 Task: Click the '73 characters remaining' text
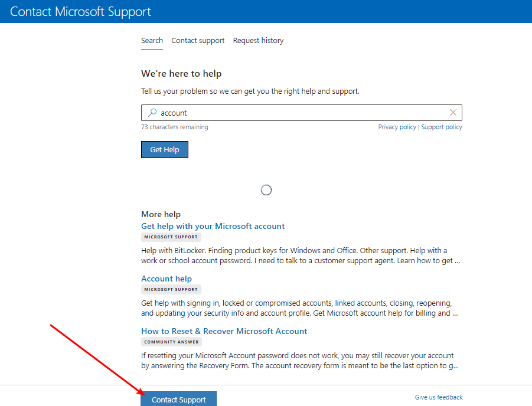[175, 127]
